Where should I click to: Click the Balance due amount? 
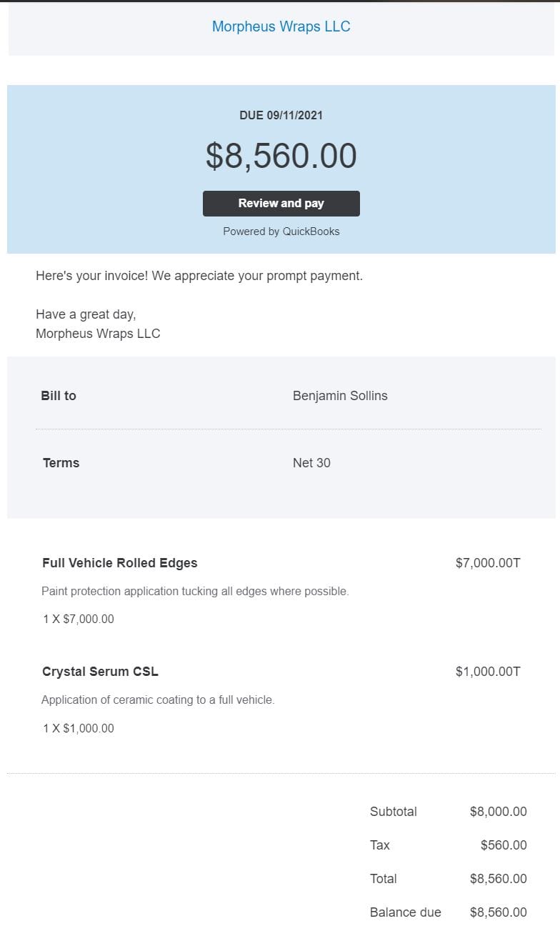tap(499, 912)
